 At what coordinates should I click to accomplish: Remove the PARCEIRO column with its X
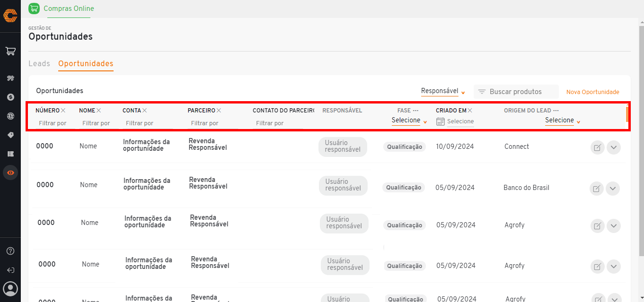click(219, 111)
